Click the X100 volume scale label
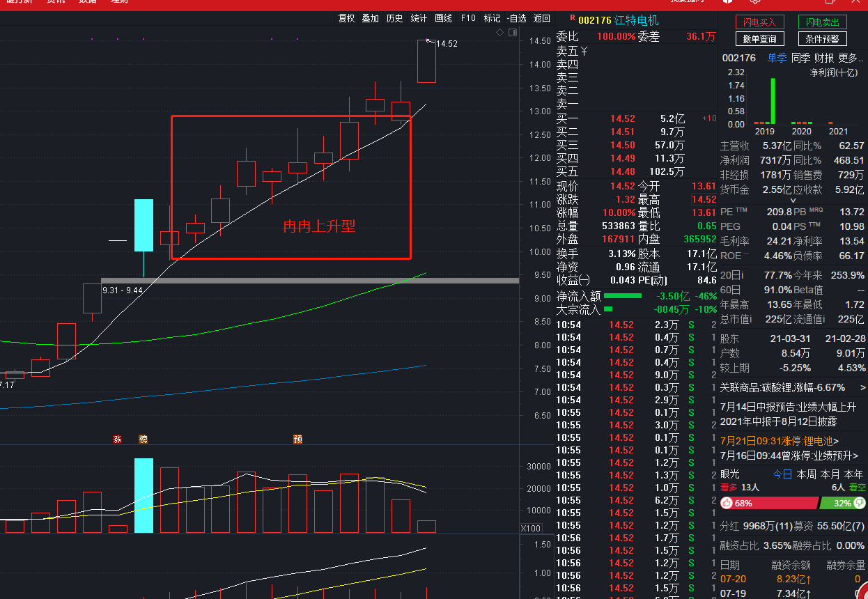The image size is (868, 599). click(531, 529)
